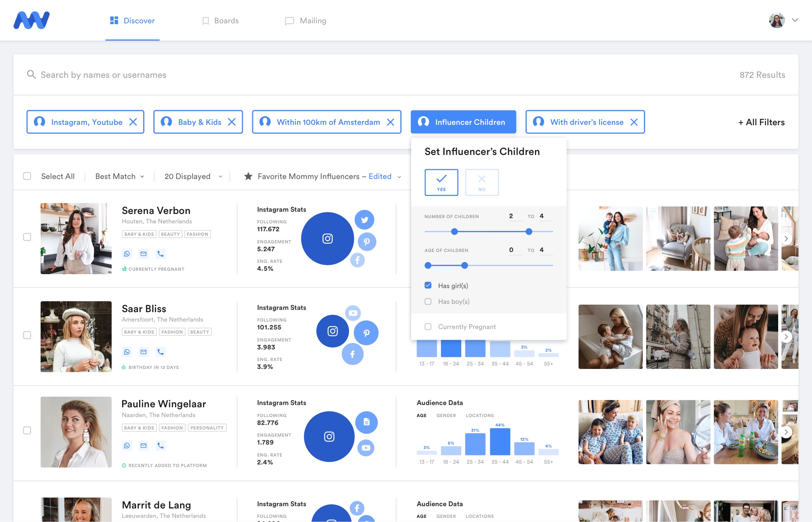The image size is (812, 522).
Task: Open + All Filters
Action: point(761,122)
